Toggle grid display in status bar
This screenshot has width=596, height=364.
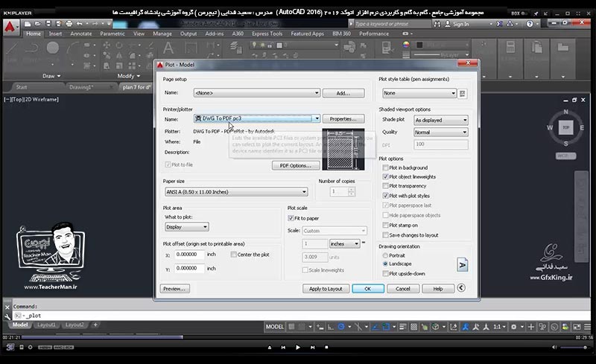(291, 326)
